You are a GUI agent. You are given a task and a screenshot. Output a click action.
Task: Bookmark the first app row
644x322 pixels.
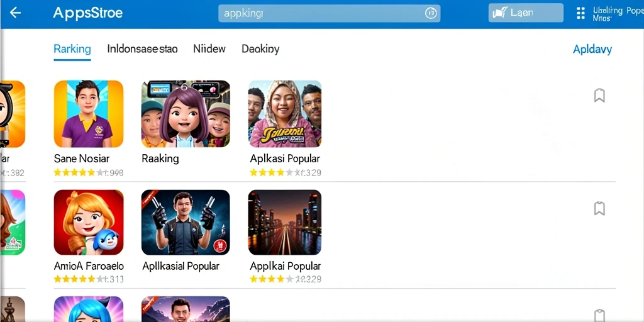pyautogui.click(x=599, y=96)
